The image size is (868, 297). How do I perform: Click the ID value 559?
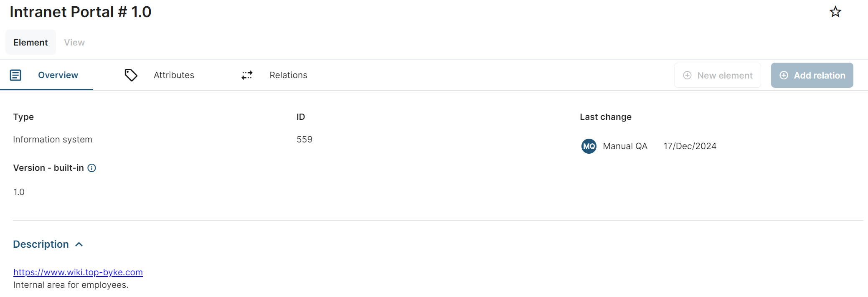tap(305, 140)
